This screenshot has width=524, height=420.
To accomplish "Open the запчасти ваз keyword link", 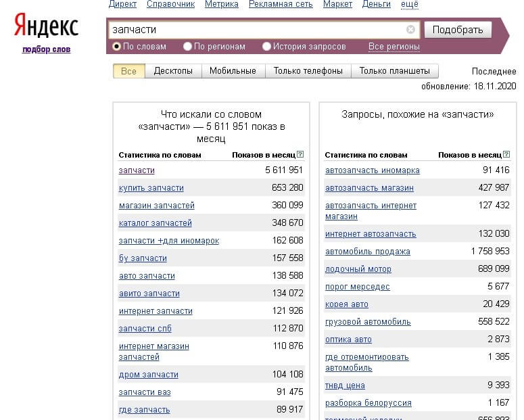I will coord(145,392).
